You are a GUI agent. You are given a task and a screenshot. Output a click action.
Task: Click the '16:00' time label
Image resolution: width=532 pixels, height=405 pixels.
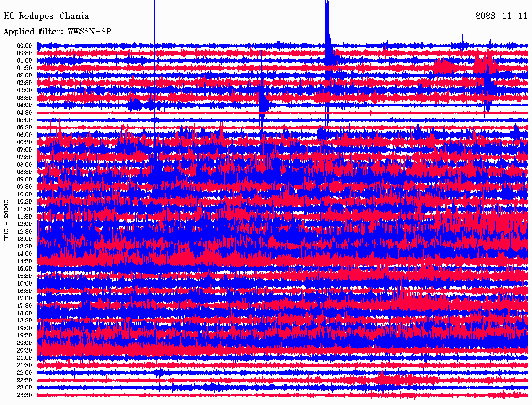(x=24, y=283)
